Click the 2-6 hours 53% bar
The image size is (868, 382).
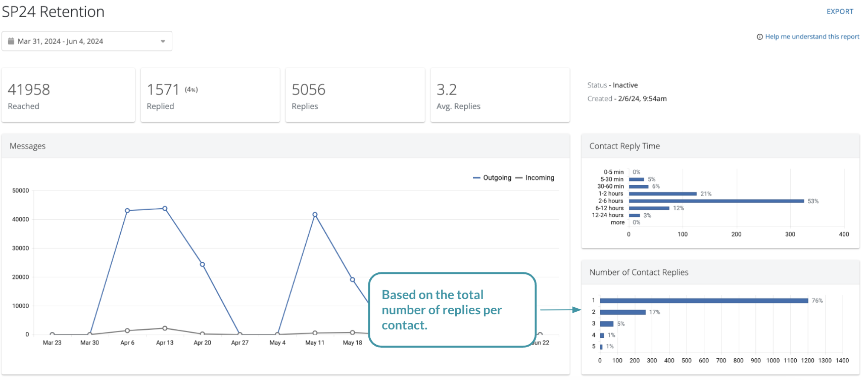[x=716, y=201]
